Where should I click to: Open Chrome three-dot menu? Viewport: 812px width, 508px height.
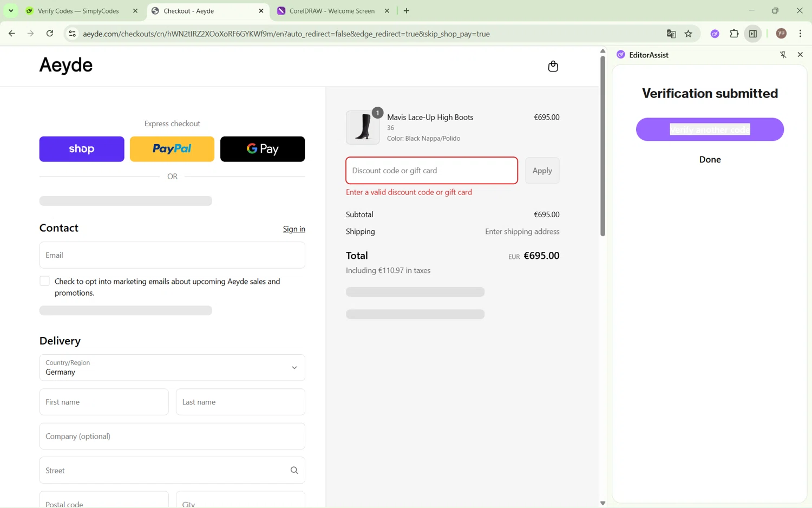pos(800,34)
